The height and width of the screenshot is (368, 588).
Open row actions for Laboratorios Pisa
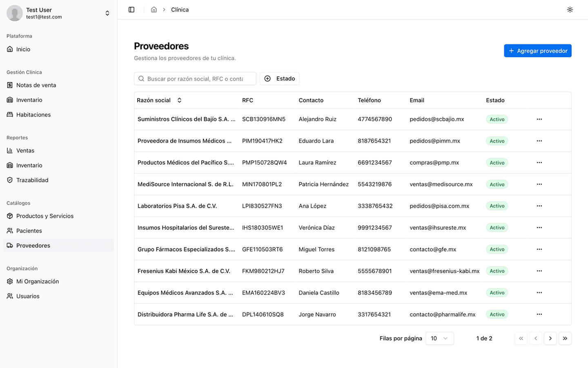tap(539, 206)
